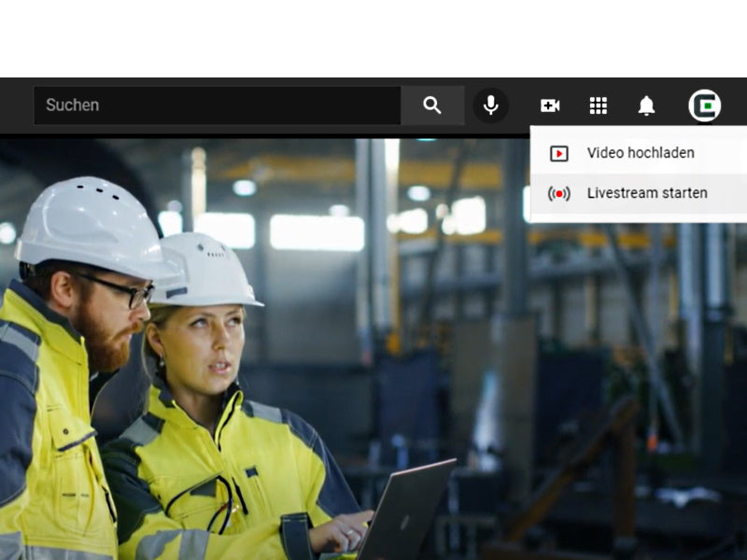This screenshot has height=560, width=747.
Task: Open the YouTube apps grid icon
Action: click(x=599, y=105)
